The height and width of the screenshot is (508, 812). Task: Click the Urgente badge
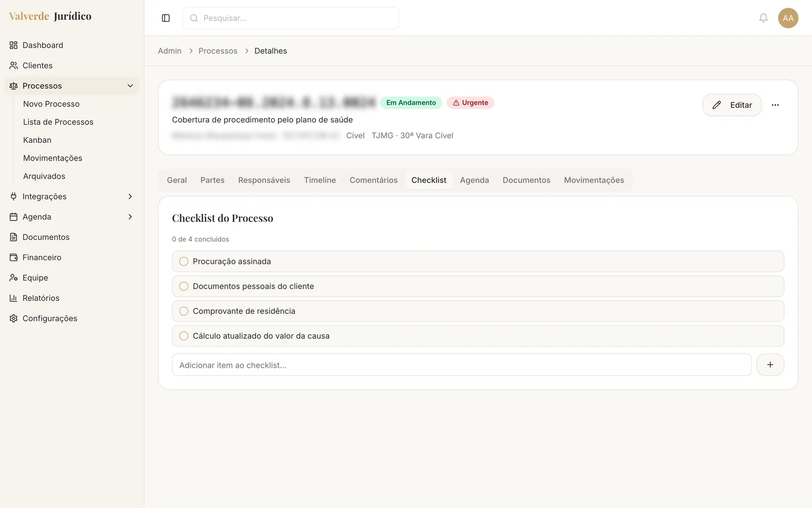pyautogui.click(x=470, y=103)
